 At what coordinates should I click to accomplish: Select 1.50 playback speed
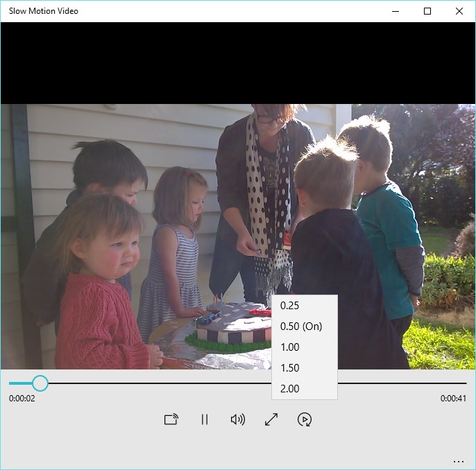point(305,368)
